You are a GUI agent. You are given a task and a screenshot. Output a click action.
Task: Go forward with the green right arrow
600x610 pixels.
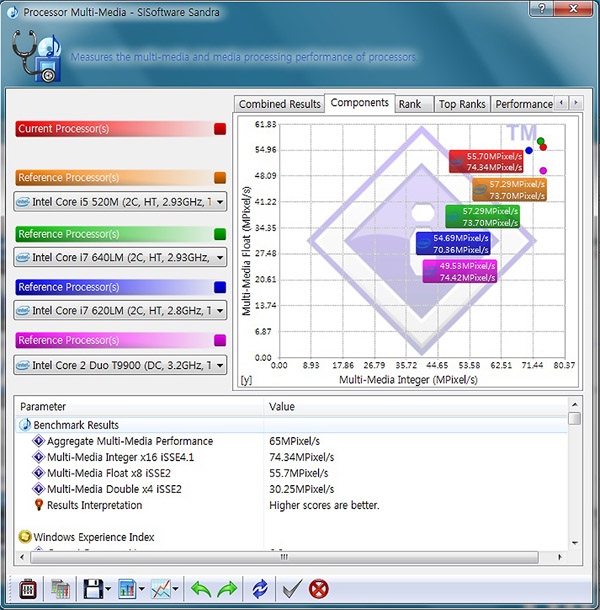coord(227,589)
